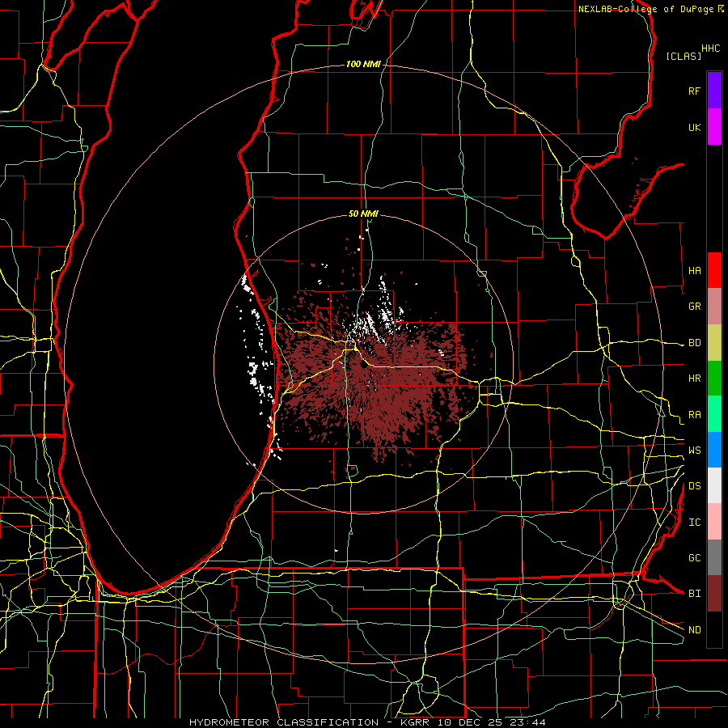Click the BI legend label
The height and width of the screenshot is (728, 728).
pyautogui.click(x=694, y=594)
